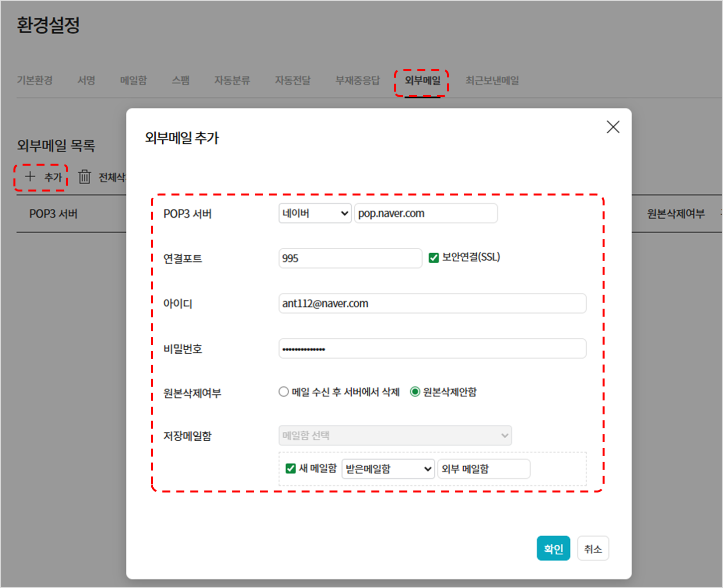Screen dimensions: 723x588
Task: Click the 취소 cancel button
Action: (x=593, y=549)
